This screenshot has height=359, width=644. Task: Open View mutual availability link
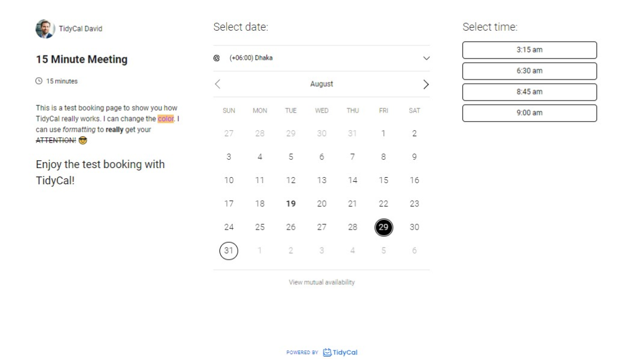[321, 283]
